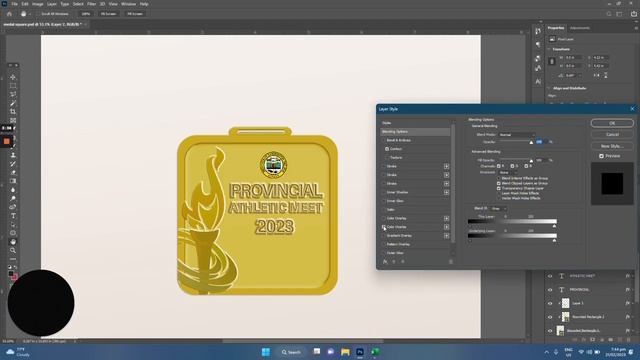Collapse the Transform section in Properties
640x360 pixels.
(x=549, y=49)
